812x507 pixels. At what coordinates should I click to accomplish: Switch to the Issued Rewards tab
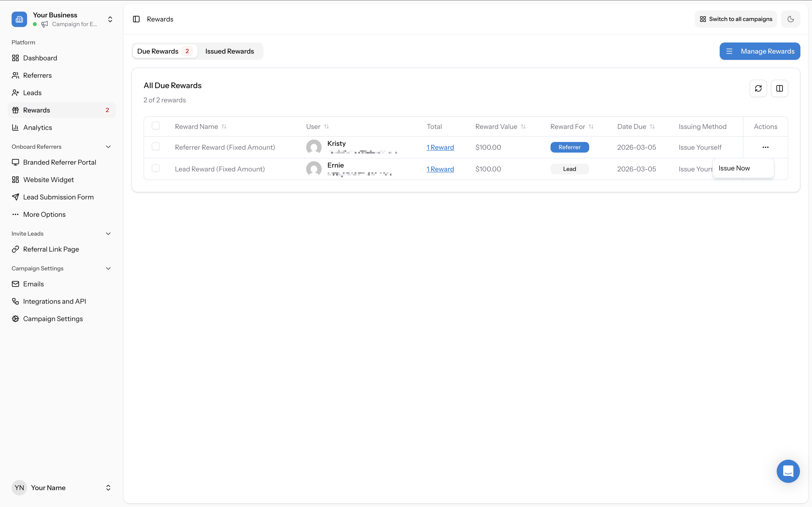(230, 51)
